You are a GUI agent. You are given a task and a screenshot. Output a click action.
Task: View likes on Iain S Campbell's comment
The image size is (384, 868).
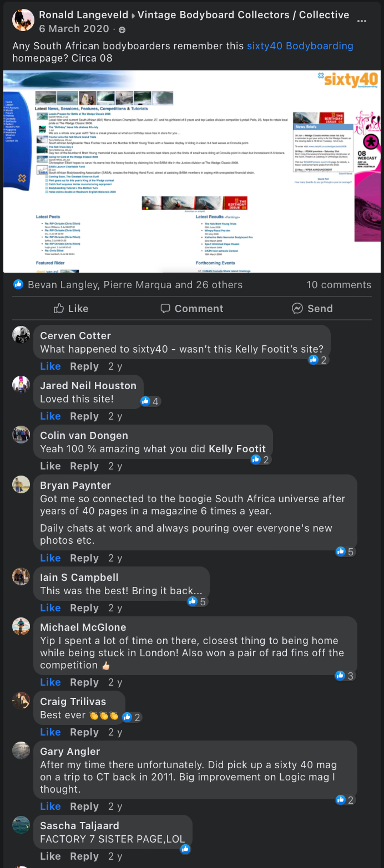tap(197, 601)
